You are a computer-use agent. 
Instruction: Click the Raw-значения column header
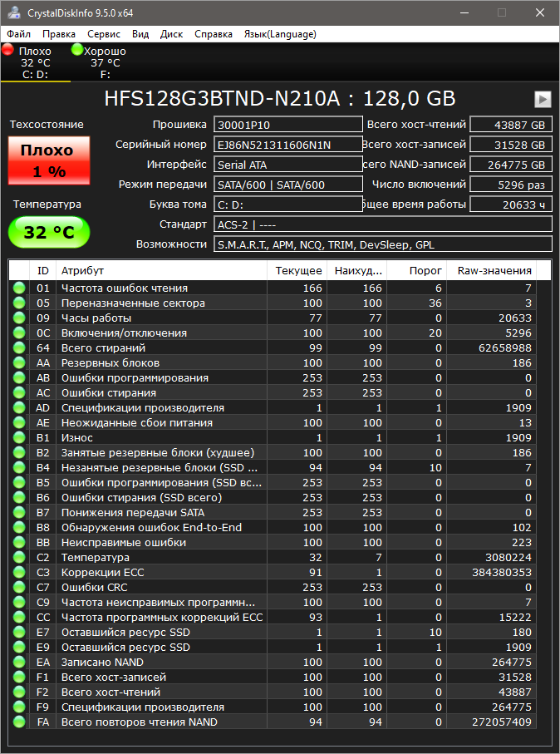pos(492,271)
